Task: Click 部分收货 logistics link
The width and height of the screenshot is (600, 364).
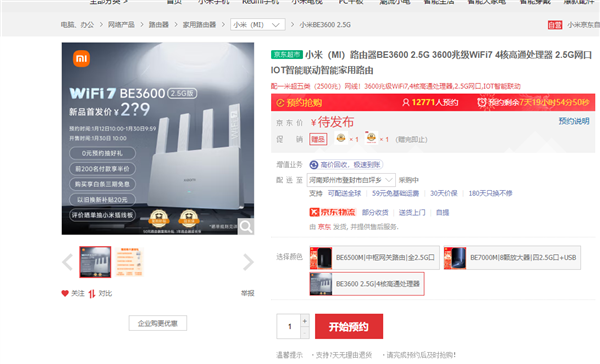Action: (x=375, y=212)
